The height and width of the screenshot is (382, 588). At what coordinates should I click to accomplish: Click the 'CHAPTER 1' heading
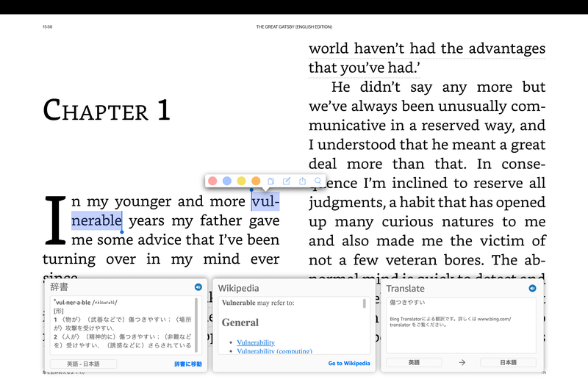tap(107, 110)
